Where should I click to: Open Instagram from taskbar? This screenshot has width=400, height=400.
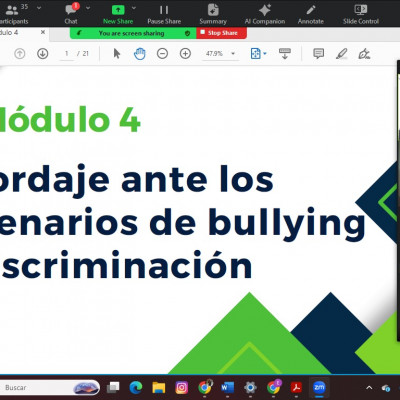click(x=182, y=387)
